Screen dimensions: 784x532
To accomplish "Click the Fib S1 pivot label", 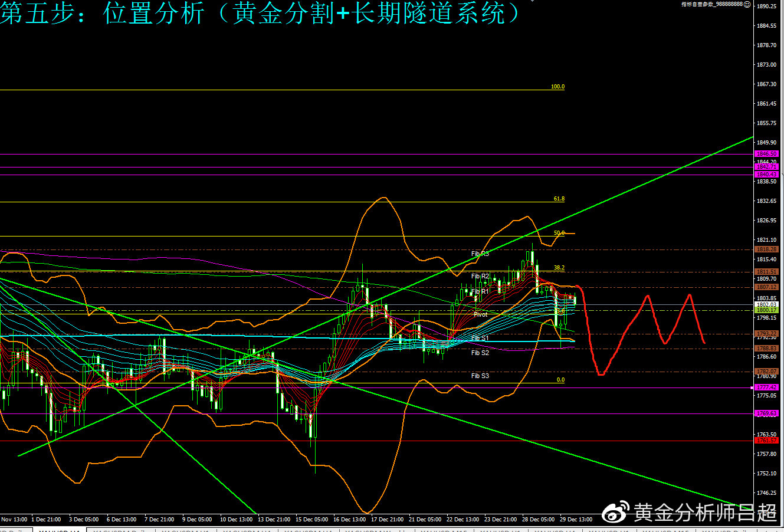I will 480,338.
